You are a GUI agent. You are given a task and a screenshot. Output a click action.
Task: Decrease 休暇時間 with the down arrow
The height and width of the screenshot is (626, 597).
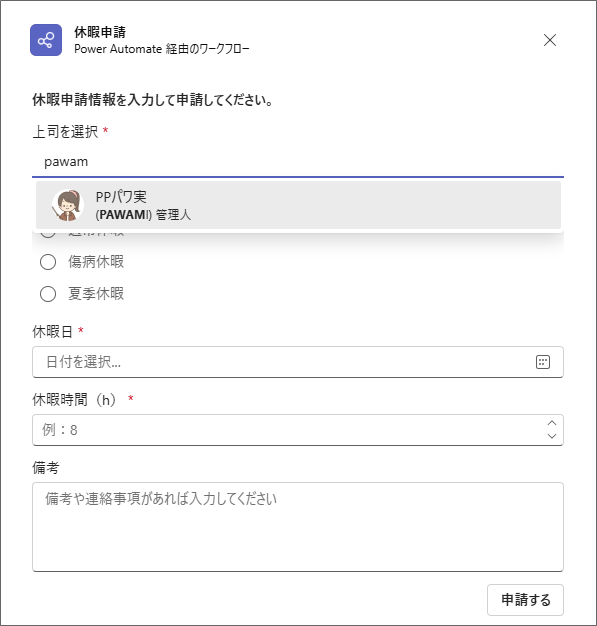click(552, 436)
